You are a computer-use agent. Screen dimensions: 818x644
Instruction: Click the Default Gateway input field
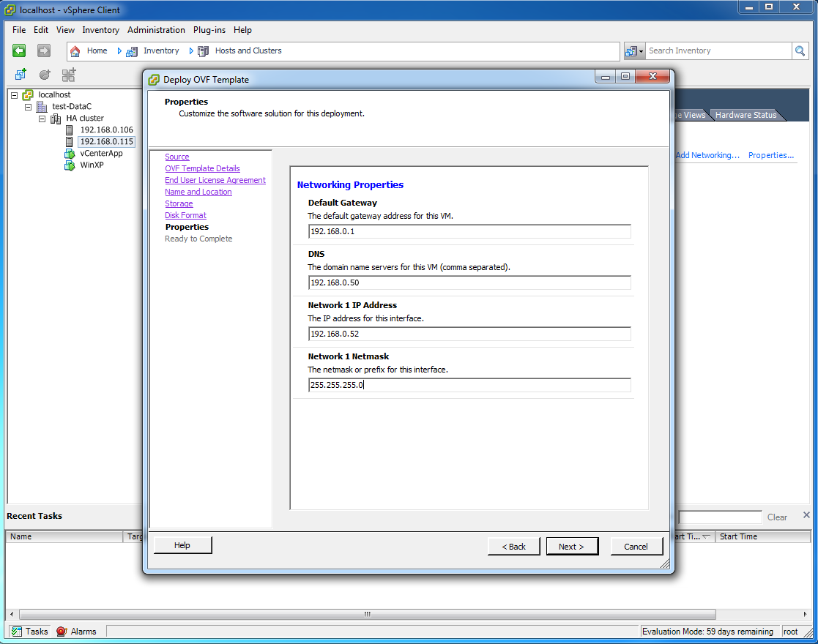469,231
